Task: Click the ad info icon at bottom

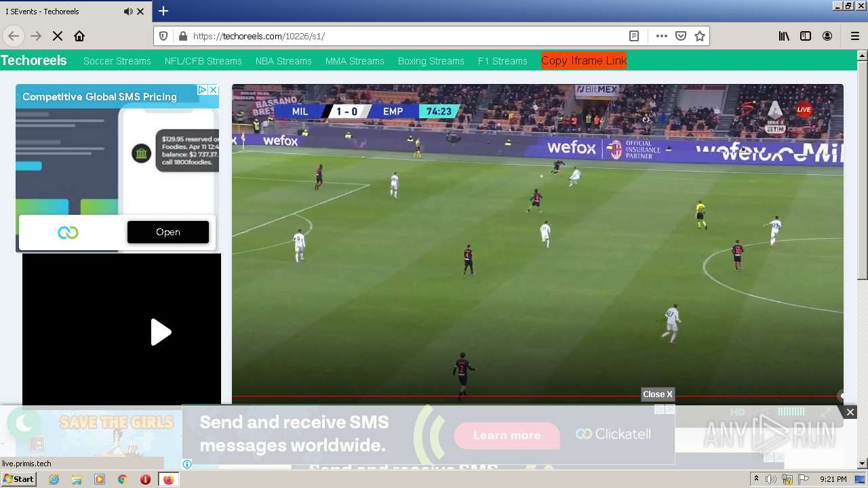Action: (x=187, y=464)
